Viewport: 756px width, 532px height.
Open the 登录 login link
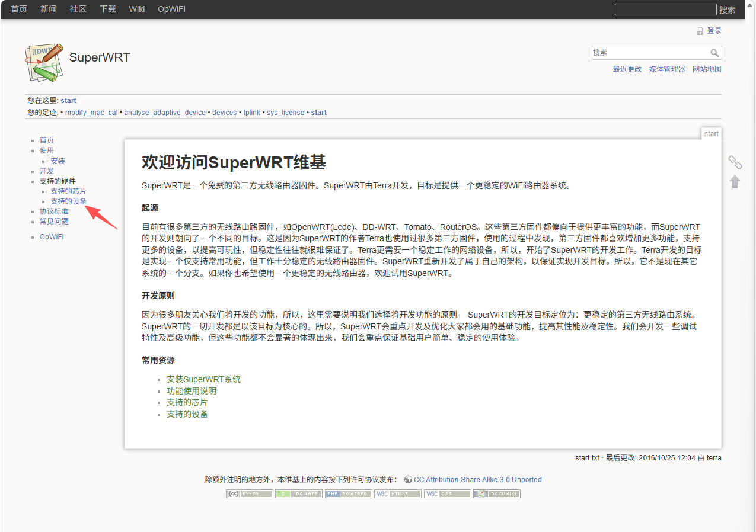tap(714, 31)
